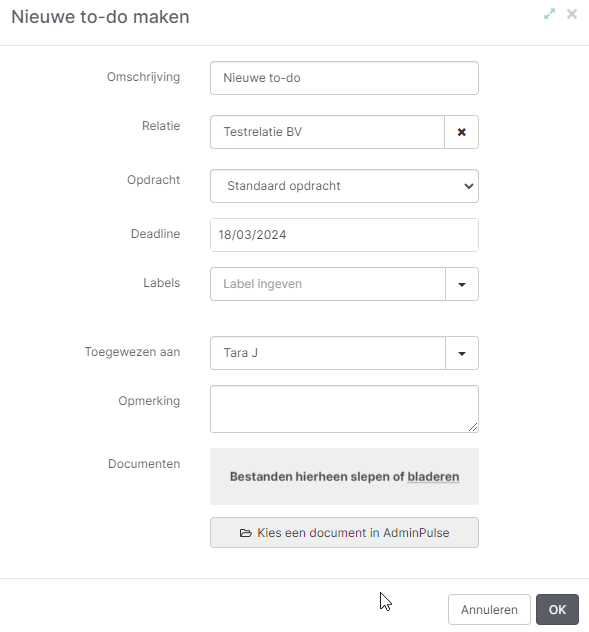Click the folder icon on the AdminPulse document button

pyautogui.click(x=246, y=533)
